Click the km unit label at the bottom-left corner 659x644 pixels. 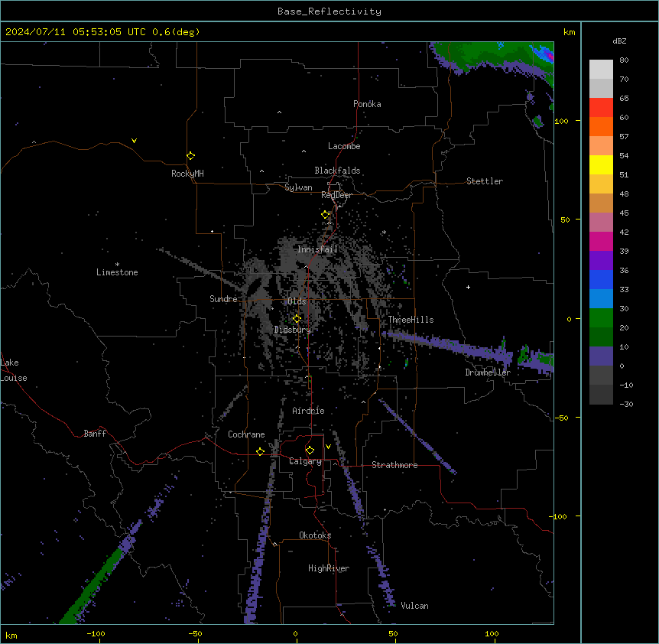point(11,636)
